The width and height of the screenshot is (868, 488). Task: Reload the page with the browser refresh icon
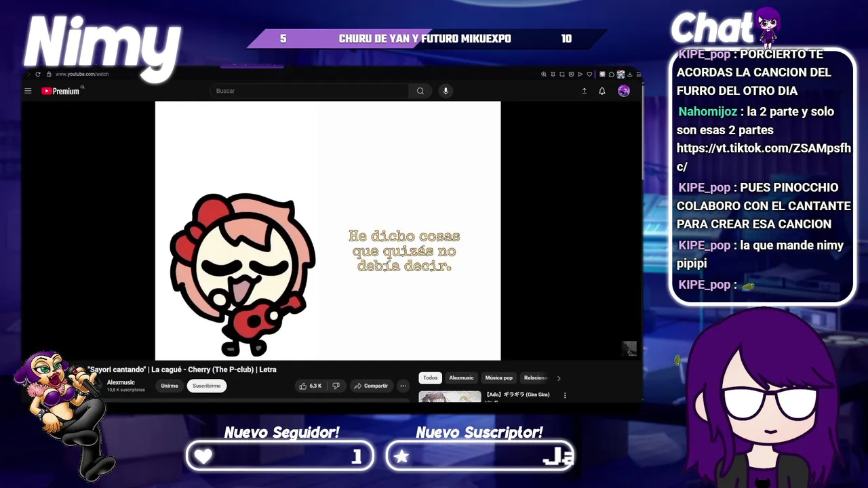coord(38,74)
